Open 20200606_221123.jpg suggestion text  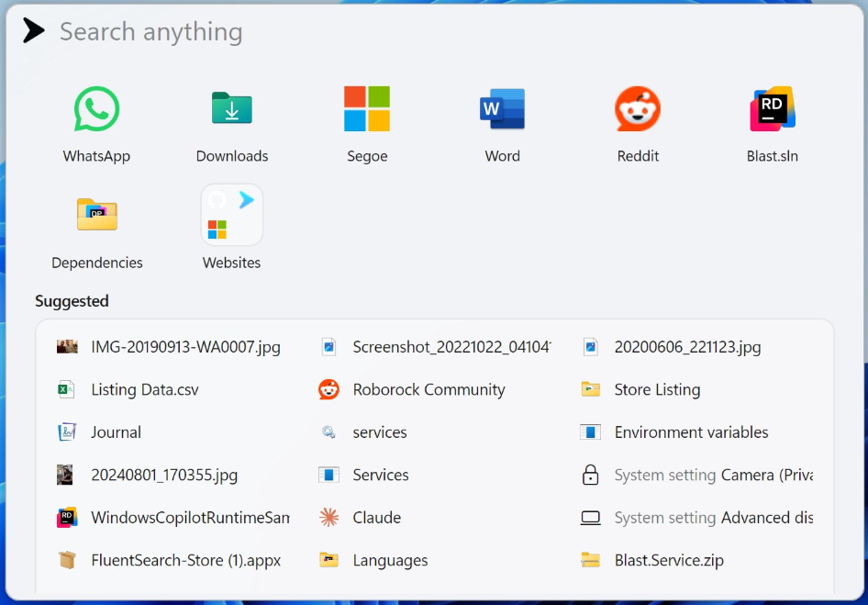coord(687,347)
